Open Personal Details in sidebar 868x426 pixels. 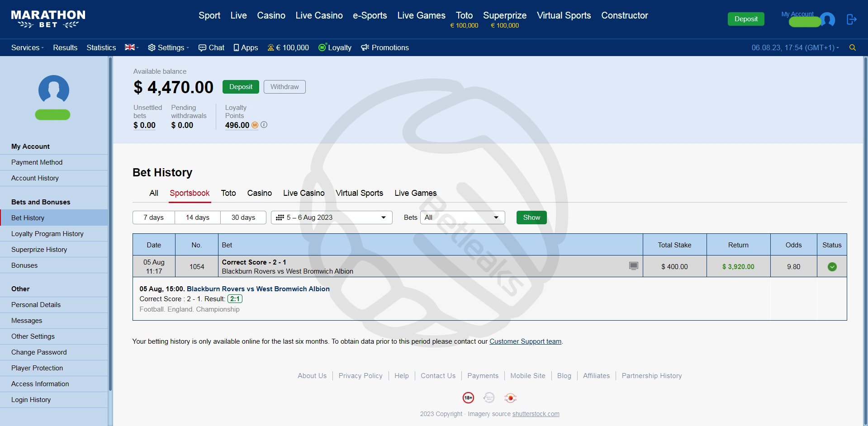pyautogui.click(x=54, y=305)
